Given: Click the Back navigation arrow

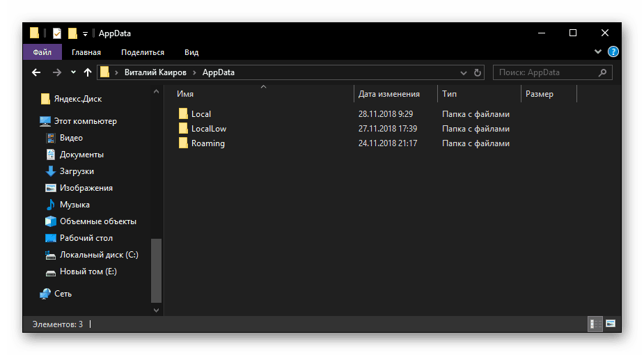Looking at the screenshot, I should [36, 72].
